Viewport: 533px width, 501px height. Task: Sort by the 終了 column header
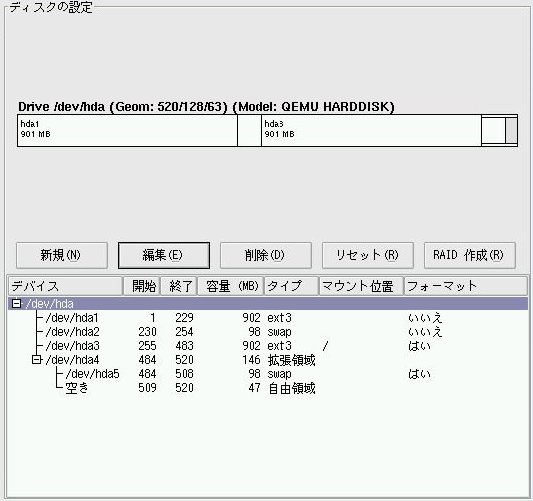tap(178, 286)
